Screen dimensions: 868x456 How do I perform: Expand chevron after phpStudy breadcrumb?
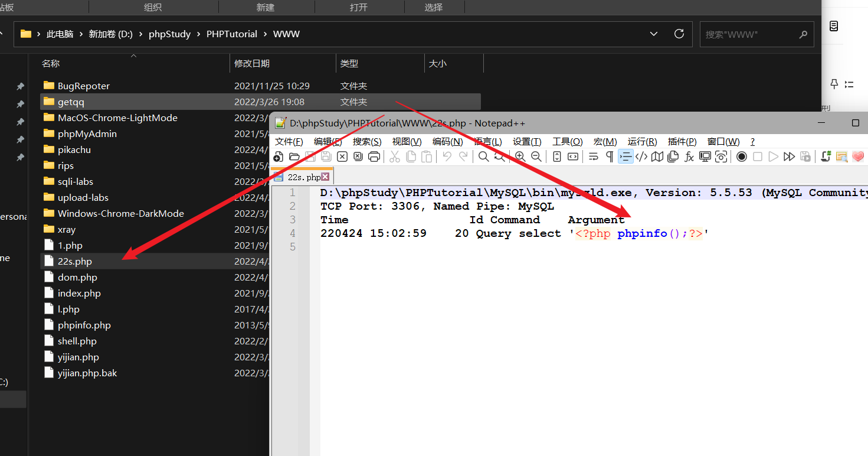click(198, 34)
